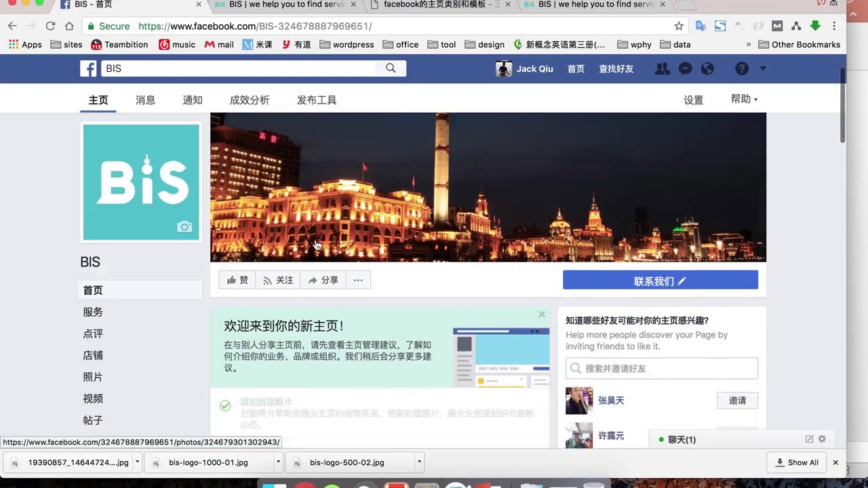Expand the 帮助 dropdown
868x488 pixels.
744,99
